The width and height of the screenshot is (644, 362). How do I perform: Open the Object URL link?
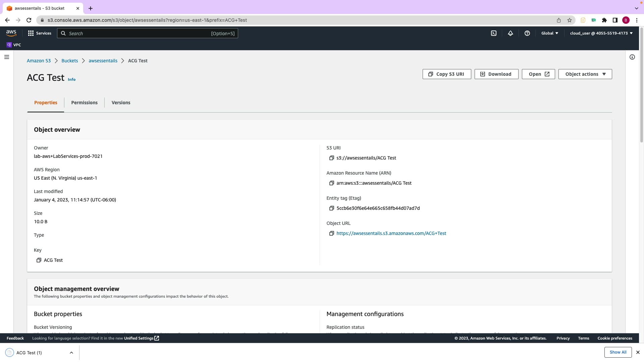pyautogui.click(x=391, y=233)
